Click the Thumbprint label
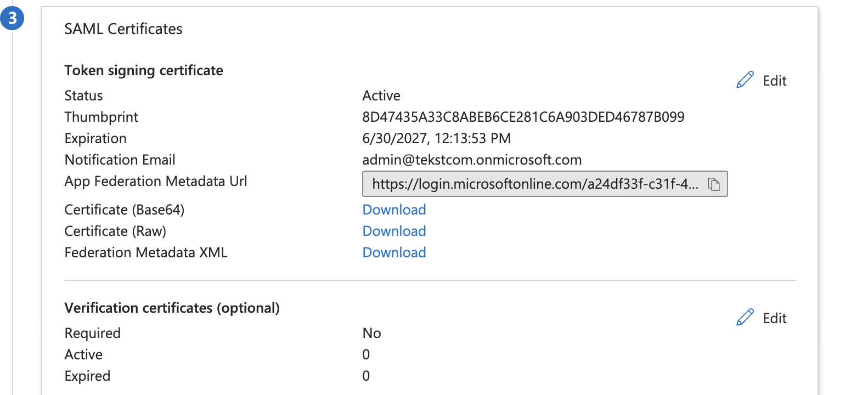Screen dimensions: 868x395 pyautogui.click(x=101, y=117)
